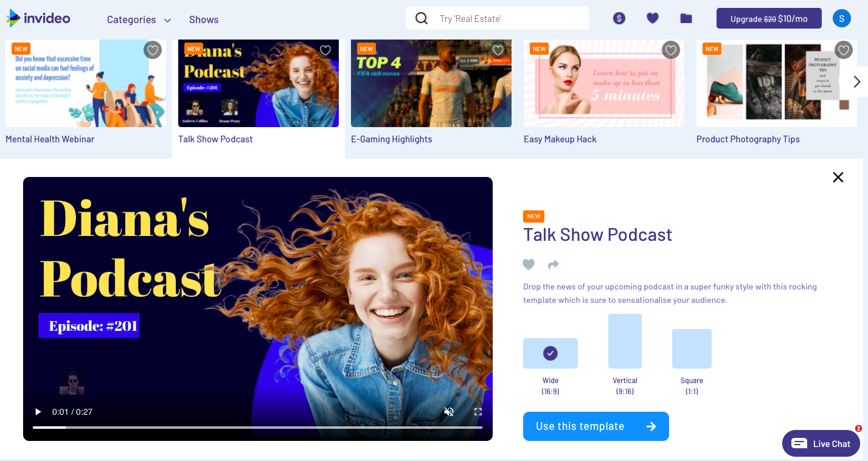Select the Vertical (9:16) aspect ratio
Image resolution: width=868 pixels, height=461 pixels.
pyautogui.click(x=625, y=341)
